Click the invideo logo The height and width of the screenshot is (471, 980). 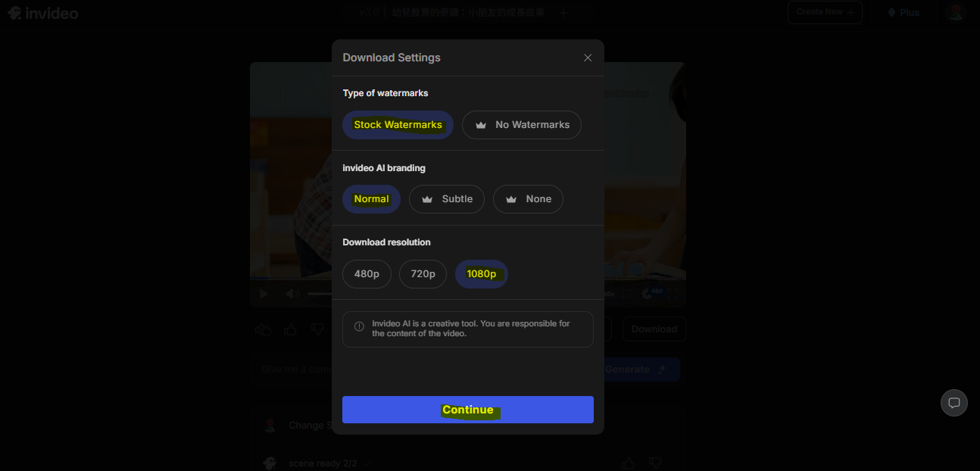(x=43, y=13)
